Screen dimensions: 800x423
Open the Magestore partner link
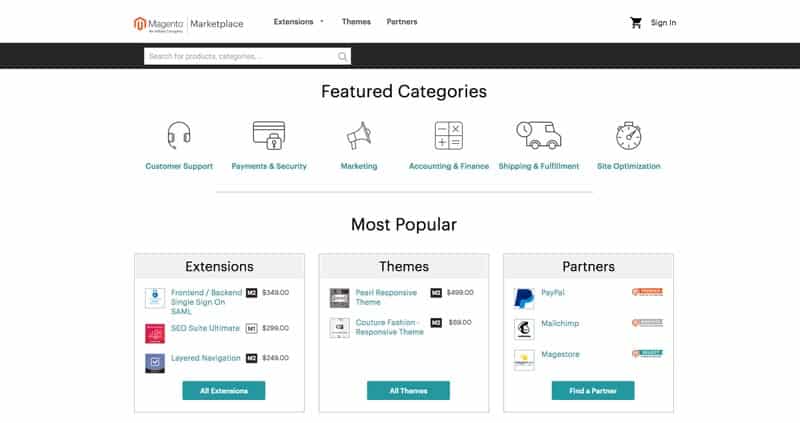(x=560, y=354)
